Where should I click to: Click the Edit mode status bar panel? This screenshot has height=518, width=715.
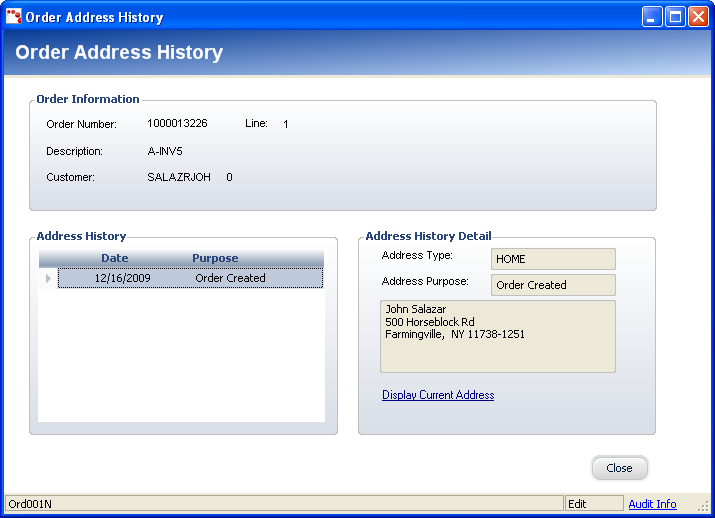(x=593, y=504)
